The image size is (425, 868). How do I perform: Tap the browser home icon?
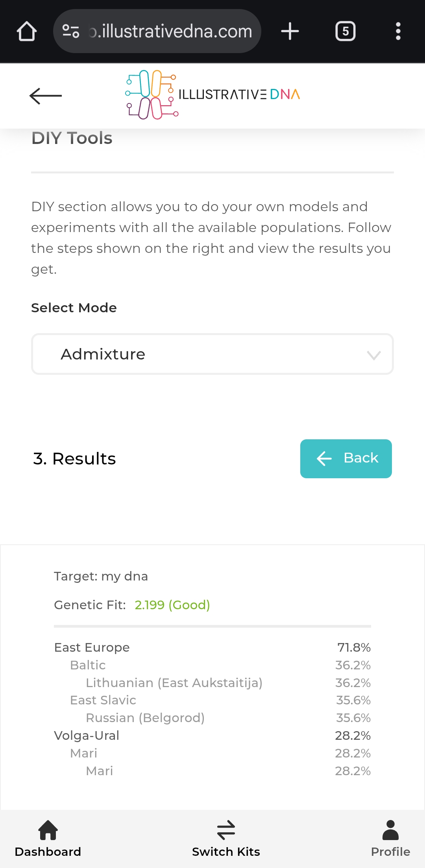point(27,31)
